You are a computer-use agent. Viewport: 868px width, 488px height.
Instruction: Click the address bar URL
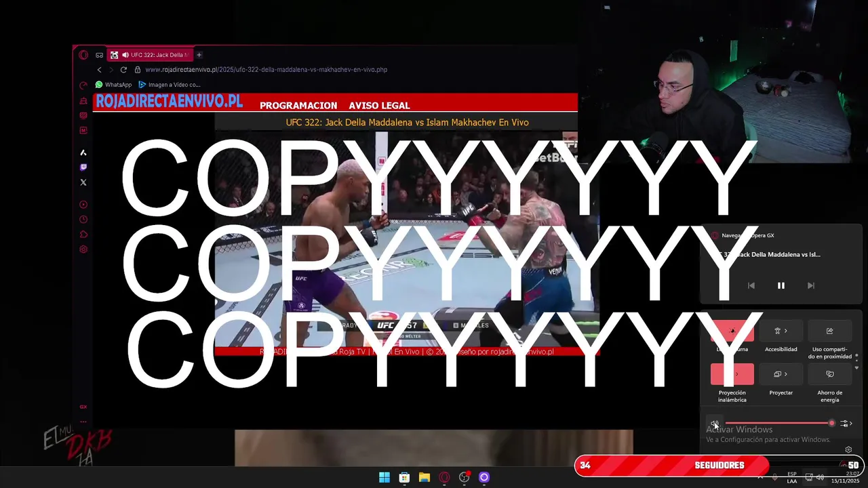(x=266, y=70)
